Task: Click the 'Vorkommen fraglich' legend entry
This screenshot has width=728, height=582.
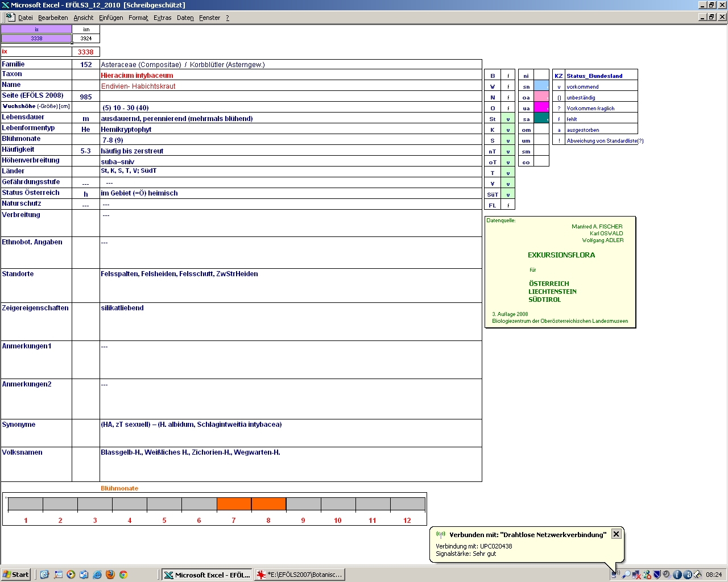Action: tap(590, 108)
